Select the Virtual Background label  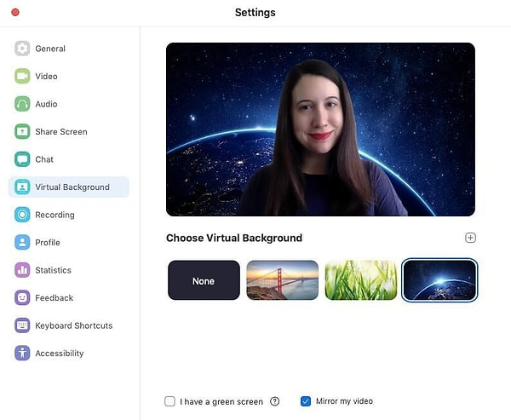point(72,187)
